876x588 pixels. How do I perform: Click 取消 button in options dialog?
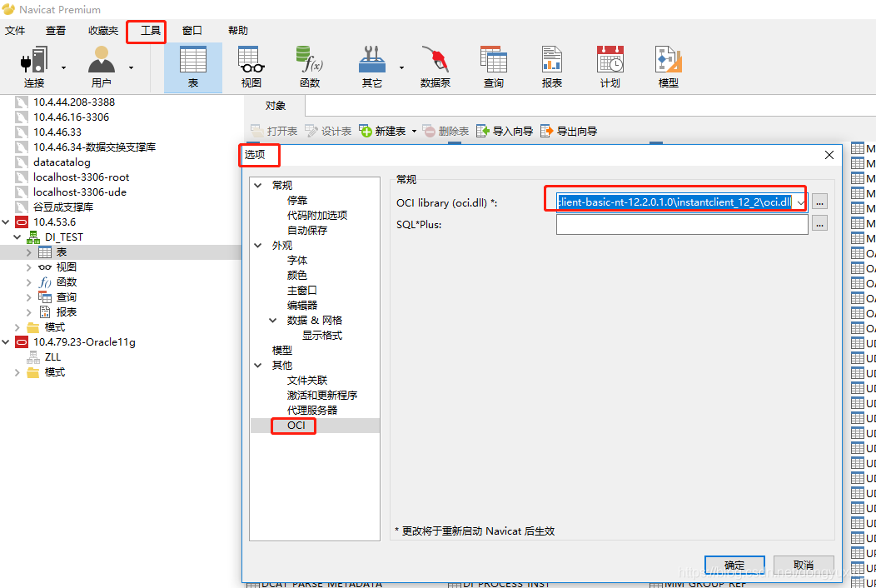coord(804,565)
